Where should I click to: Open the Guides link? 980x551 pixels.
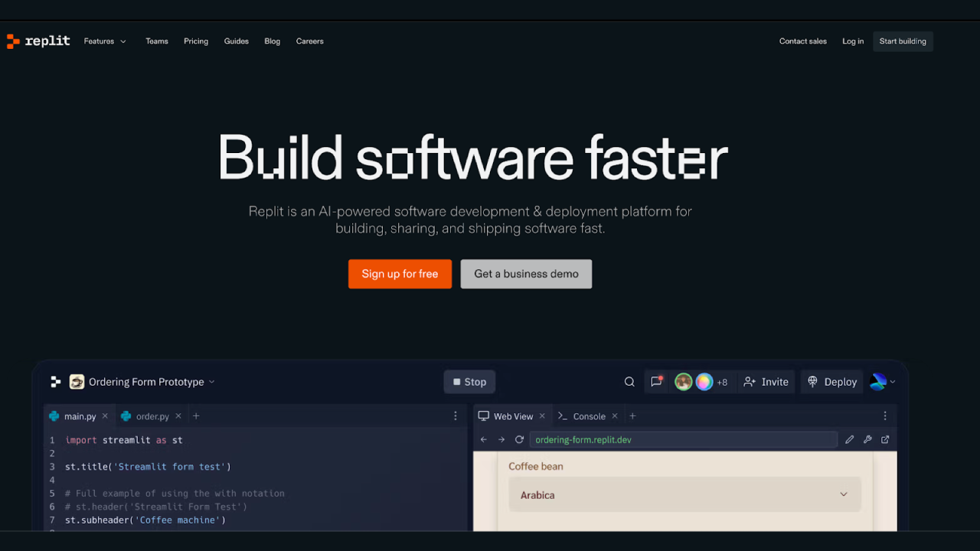tap(237, 41)
